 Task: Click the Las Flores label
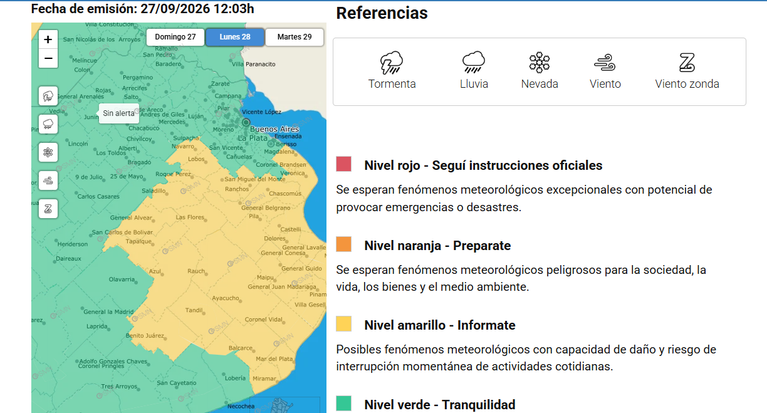click(190, 217)
